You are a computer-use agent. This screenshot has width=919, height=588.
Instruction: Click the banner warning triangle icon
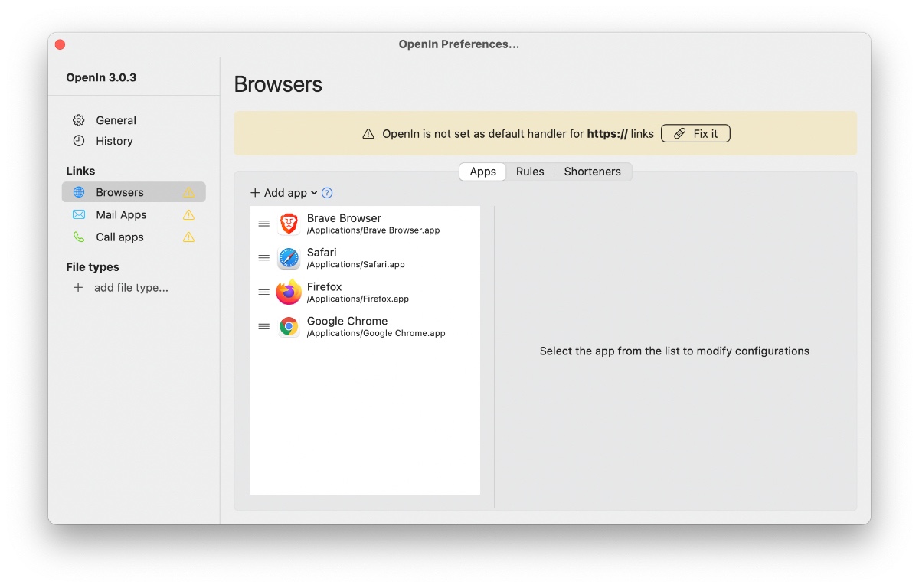pyautogui.click(x=368, y=134)
